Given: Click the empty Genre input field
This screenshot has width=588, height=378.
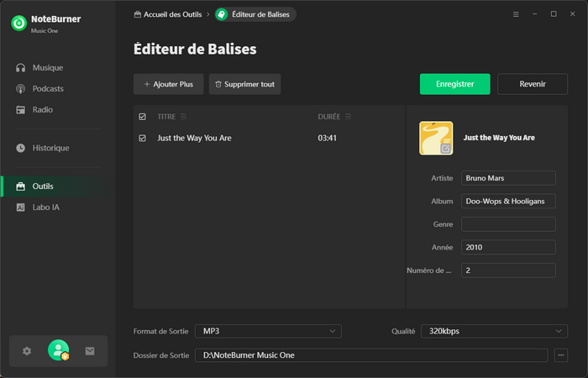Looking at the screenshot, I should (508, 224).
